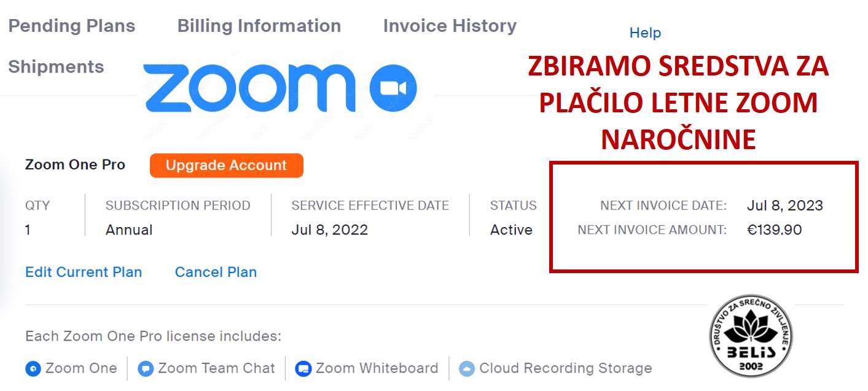The width and height of the screenshot is (868, 391).
Task: Click the Zoom Whiteboard label text
Action: [377, 368]
